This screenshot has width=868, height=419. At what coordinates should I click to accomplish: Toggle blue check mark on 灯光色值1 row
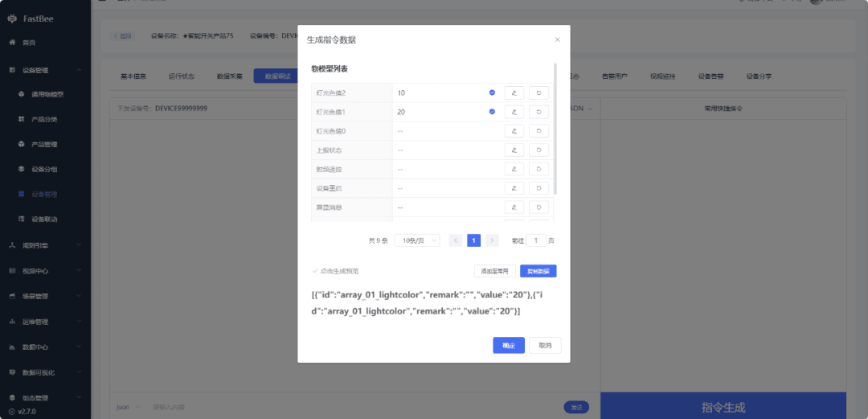492,112
